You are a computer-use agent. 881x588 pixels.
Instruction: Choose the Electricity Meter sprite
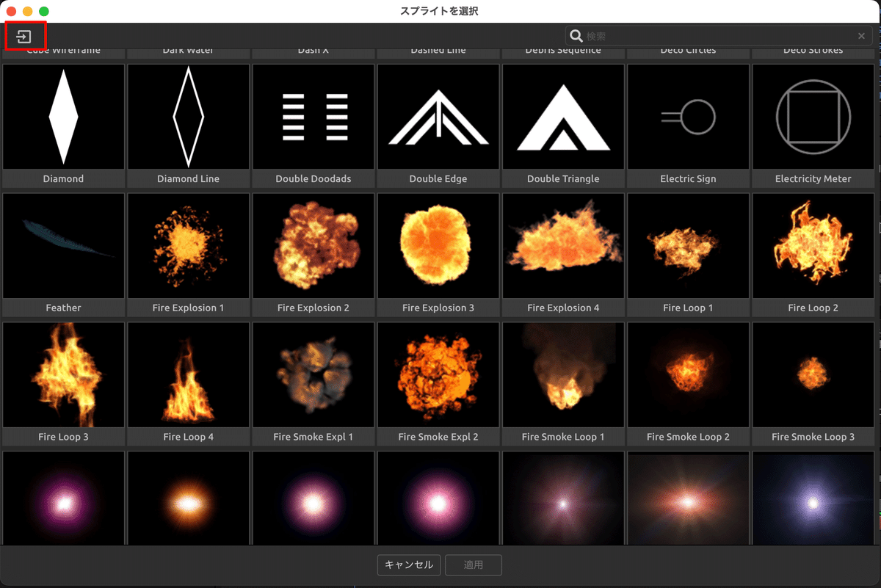coord(813,116)
